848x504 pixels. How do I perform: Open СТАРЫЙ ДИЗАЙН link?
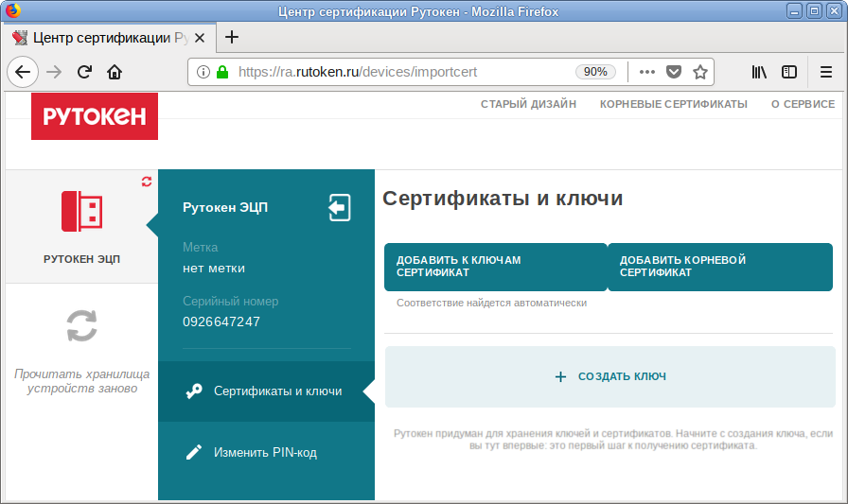528,104
